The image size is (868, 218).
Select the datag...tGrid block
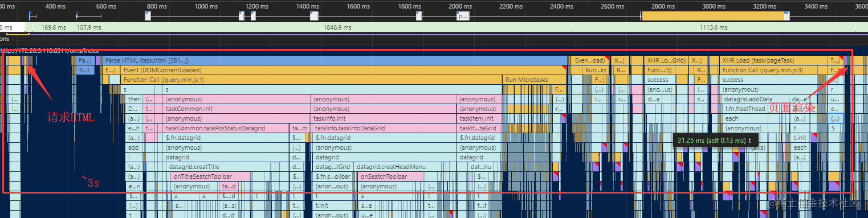(333, 167)
